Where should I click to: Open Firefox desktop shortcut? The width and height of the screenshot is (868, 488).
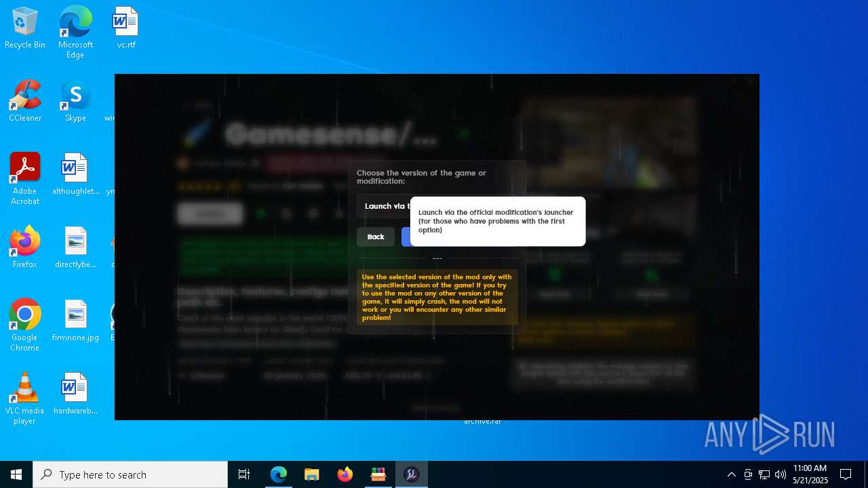[25, 248]
